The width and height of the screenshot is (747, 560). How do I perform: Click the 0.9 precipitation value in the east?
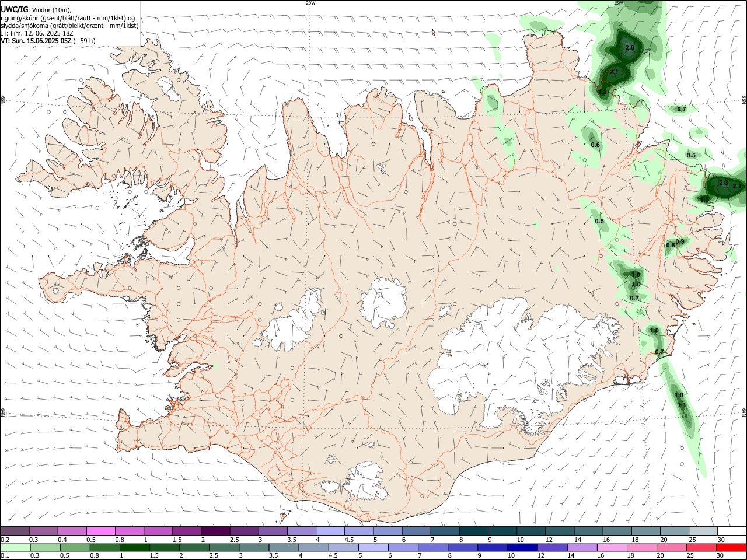coord(680,242)
